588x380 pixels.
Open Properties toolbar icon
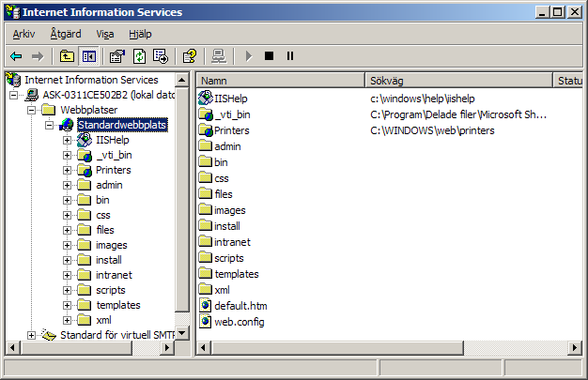[117, 56]
